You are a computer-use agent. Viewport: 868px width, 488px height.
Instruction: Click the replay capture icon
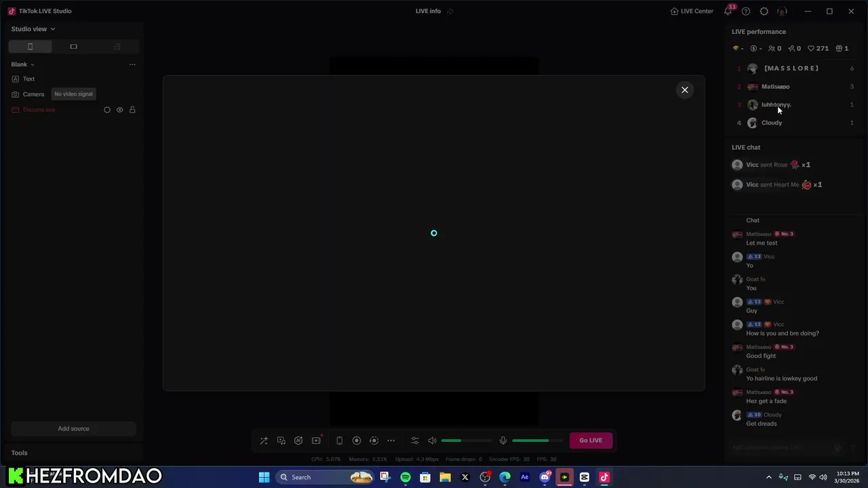point(374,441)
